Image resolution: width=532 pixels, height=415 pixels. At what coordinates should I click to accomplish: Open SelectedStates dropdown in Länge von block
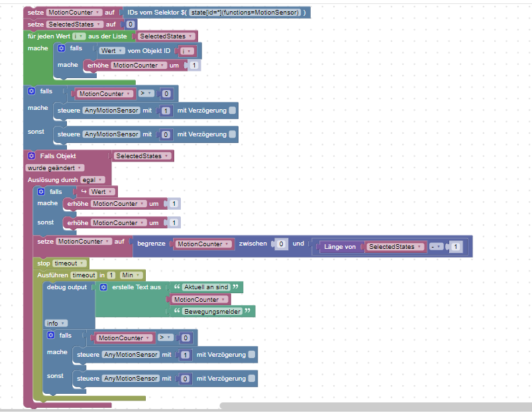[396, 246]
